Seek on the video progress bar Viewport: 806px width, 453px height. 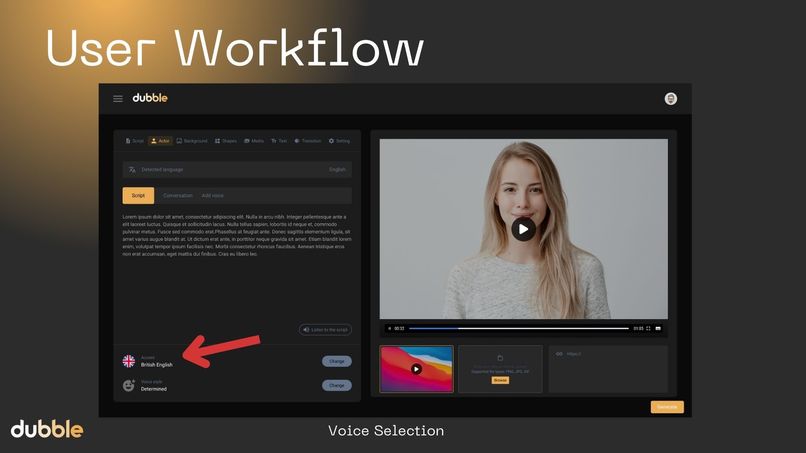[519, 328]
